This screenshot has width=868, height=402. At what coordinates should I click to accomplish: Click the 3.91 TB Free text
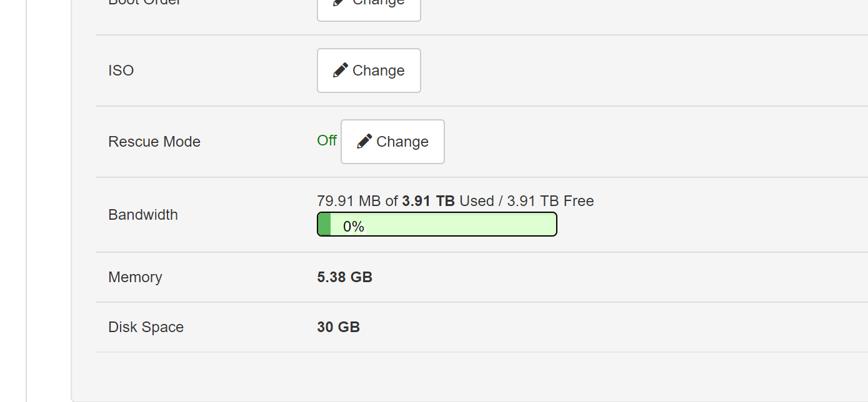[550, 201]
